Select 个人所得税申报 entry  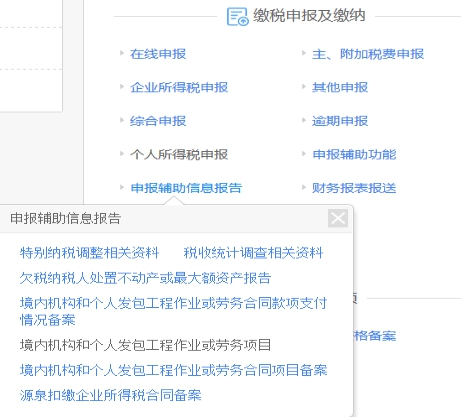click(x=179, y=154)
